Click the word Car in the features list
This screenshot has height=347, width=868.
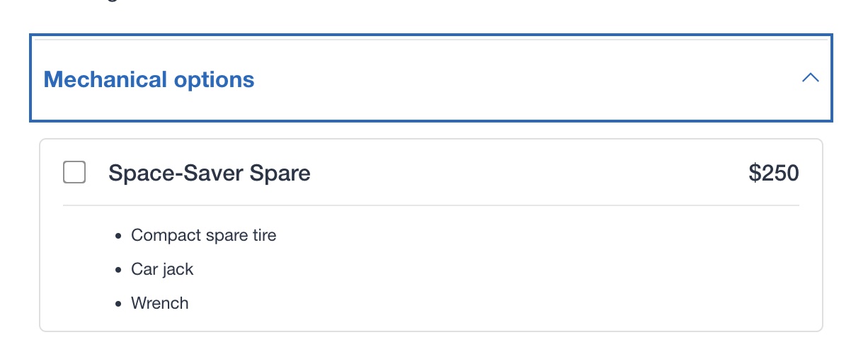pyautogui.click(x=144, y=269)
